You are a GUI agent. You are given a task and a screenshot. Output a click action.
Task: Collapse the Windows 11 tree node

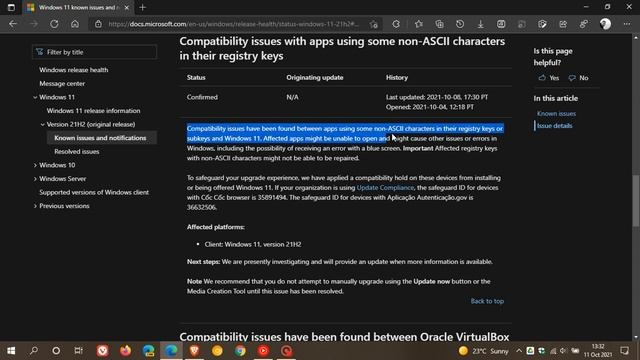[x=35, y=97]
